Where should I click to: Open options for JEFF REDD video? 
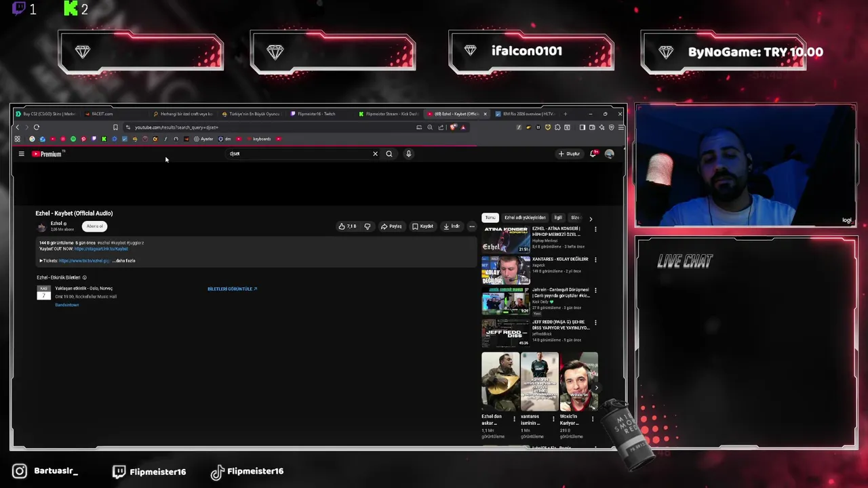pyautogui.click(x=595, y=323)
